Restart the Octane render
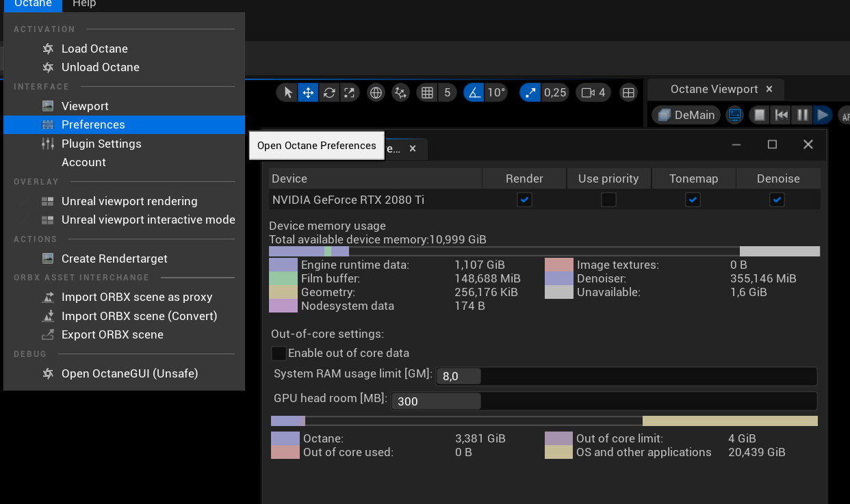This screenshot has height=504, width=850. coord(781,115)
